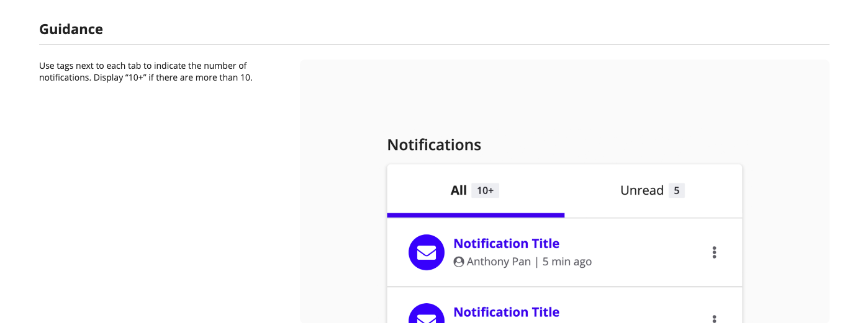868x323 pixels.
Task: Click the Anthony Pan sender name
Action: (499, 262)
